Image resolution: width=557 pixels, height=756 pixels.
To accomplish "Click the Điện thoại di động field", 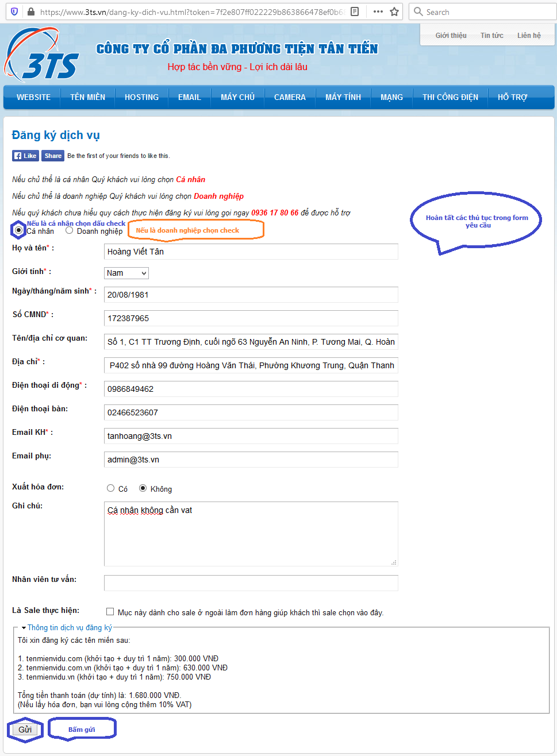I will point(251,389).
